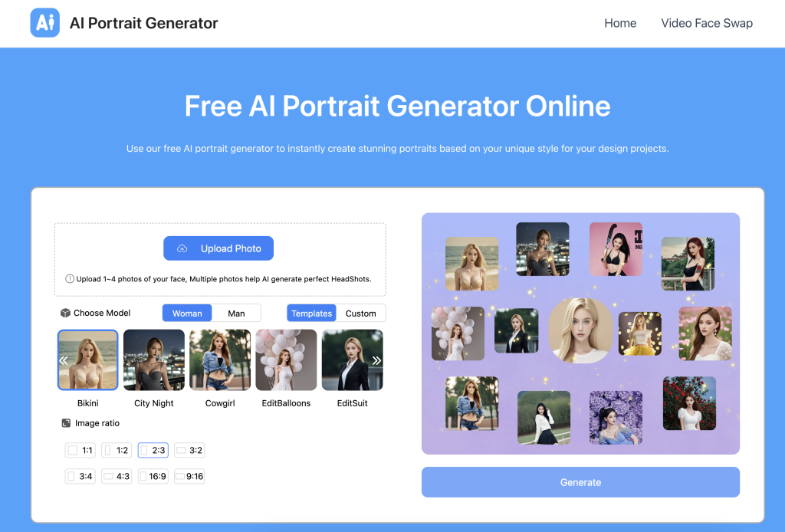The image size is (785, 532).
Task: Choose the 16:9 image ratio
Action: (153, 476)
